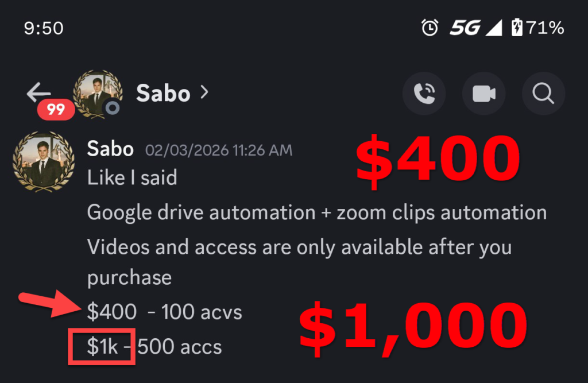Tap the alarm clock status icon

(430, 28)
